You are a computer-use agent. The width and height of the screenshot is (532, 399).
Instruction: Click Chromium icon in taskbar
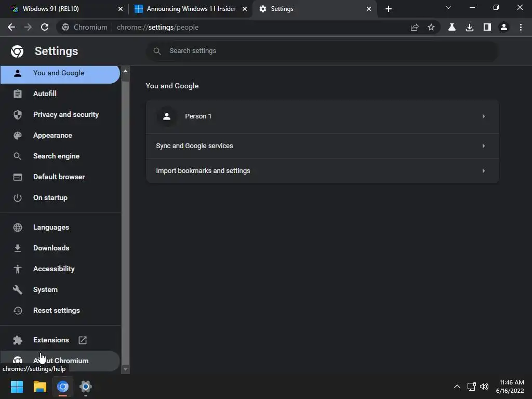pyautogui.click(x=63, y=387)
